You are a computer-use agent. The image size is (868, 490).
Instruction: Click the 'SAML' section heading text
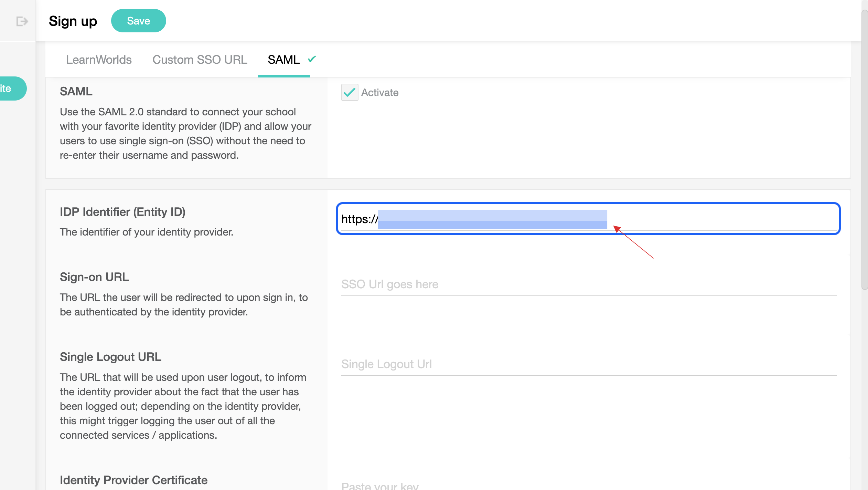tap(76, 91)
